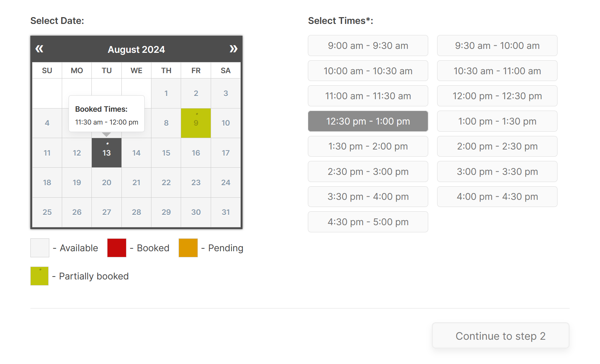Advance to next month with right double-arrow

pos(234,49)
